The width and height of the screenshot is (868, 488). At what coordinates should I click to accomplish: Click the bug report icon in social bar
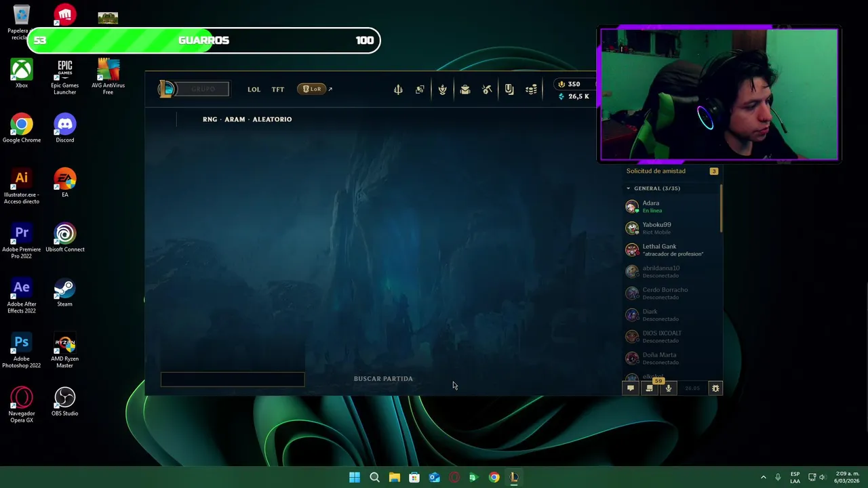point(715,388)
